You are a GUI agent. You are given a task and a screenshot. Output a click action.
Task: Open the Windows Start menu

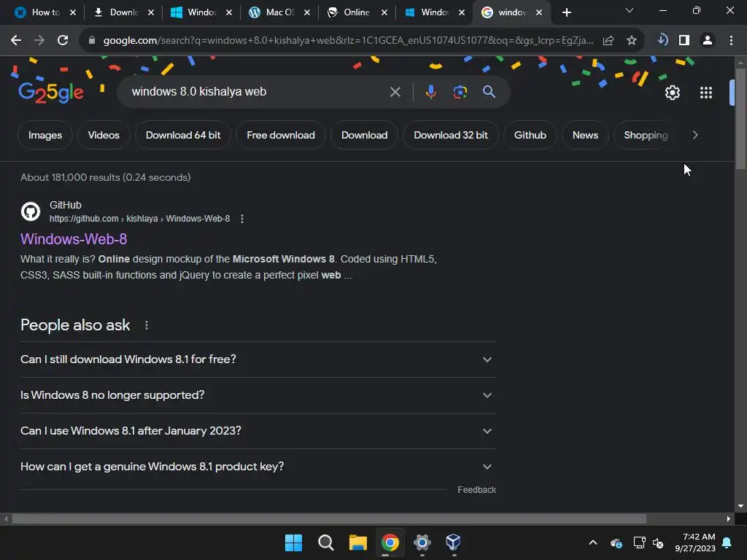coord(293,542)
